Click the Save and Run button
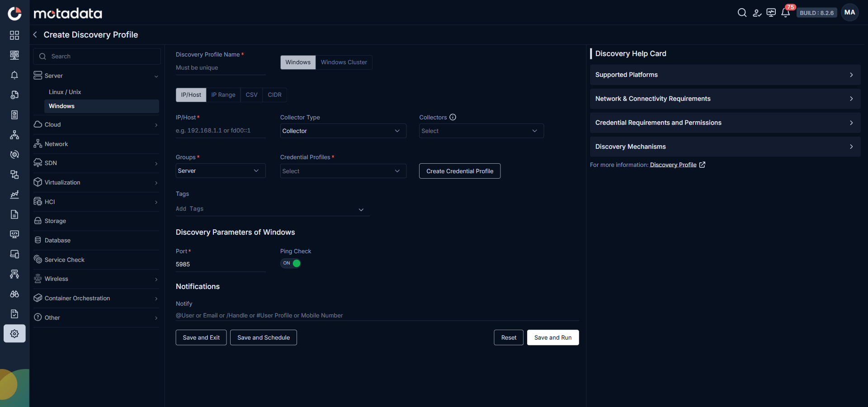Image resolution: width=868 pixels, height=407 pixels. 553,337
